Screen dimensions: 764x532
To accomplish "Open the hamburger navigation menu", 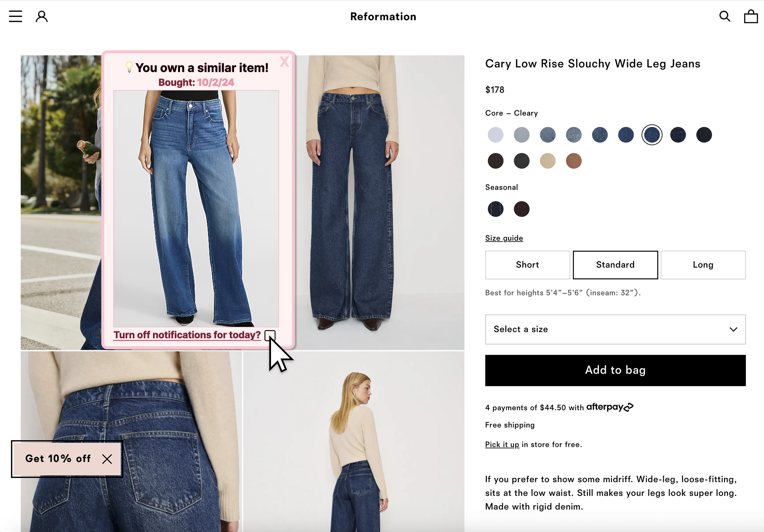I will [15, 16].
